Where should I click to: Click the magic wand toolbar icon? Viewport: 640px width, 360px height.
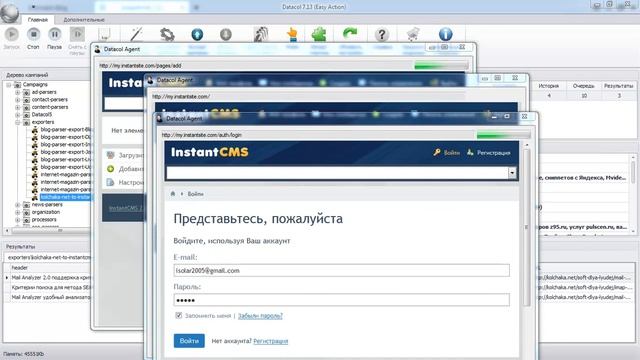click(136, 35)
